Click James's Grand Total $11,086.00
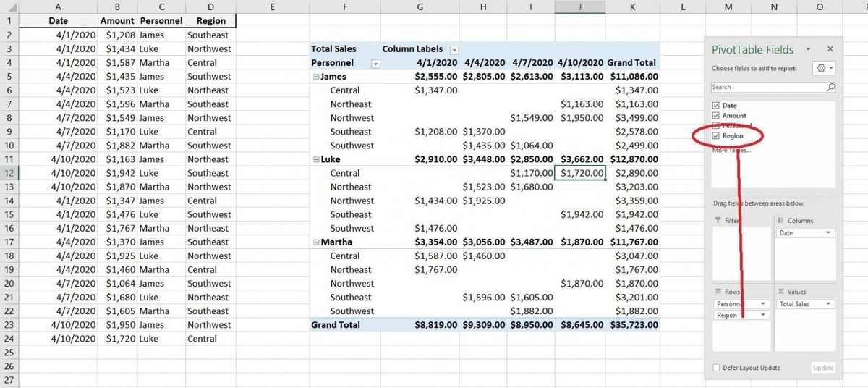The height and width of the screenshot is (388, 868). coord(633,76)
